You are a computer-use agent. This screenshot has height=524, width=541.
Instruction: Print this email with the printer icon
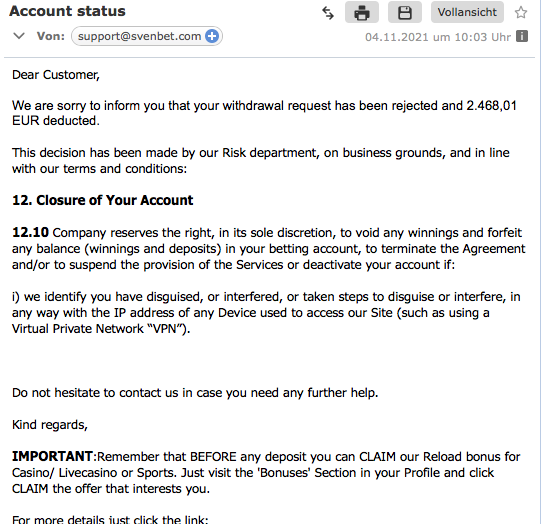362,12
